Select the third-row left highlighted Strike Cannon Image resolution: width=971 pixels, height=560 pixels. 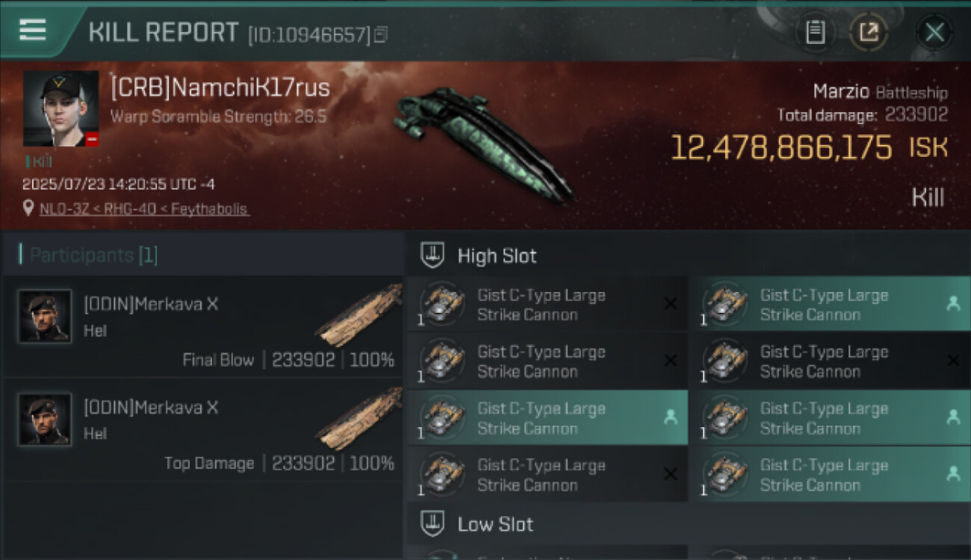[547, 418]
